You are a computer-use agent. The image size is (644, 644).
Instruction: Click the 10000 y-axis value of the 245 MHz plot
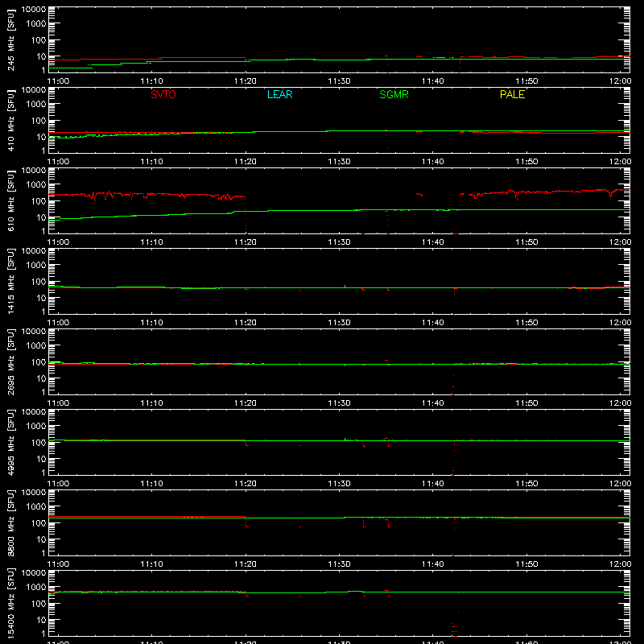click(34, 10)
